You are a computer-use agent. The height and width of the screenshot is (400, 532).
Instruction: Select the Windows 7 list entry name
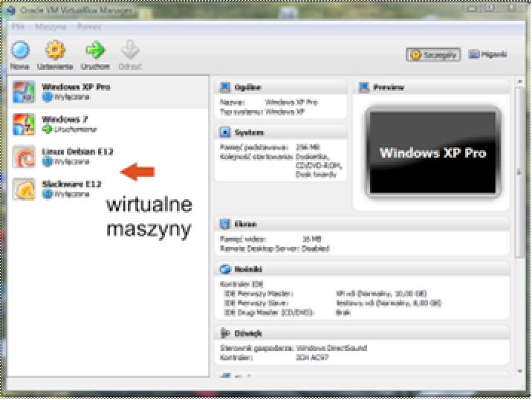65,119
